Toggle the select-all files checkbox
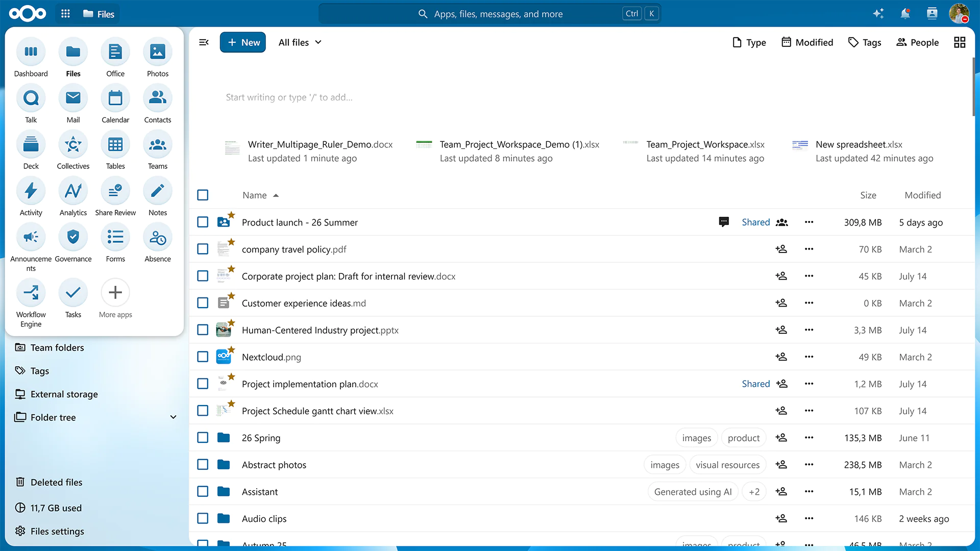Screen dimensions: 980x551 203,195
